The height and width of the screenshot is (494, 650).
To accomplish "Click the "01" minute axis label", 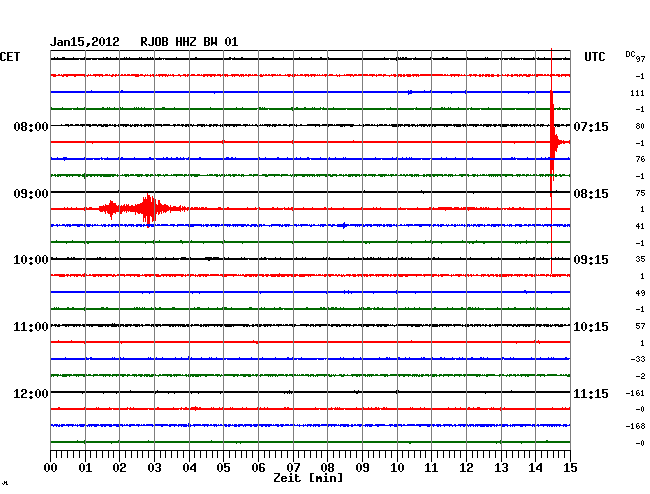I will tap(85, 468).
